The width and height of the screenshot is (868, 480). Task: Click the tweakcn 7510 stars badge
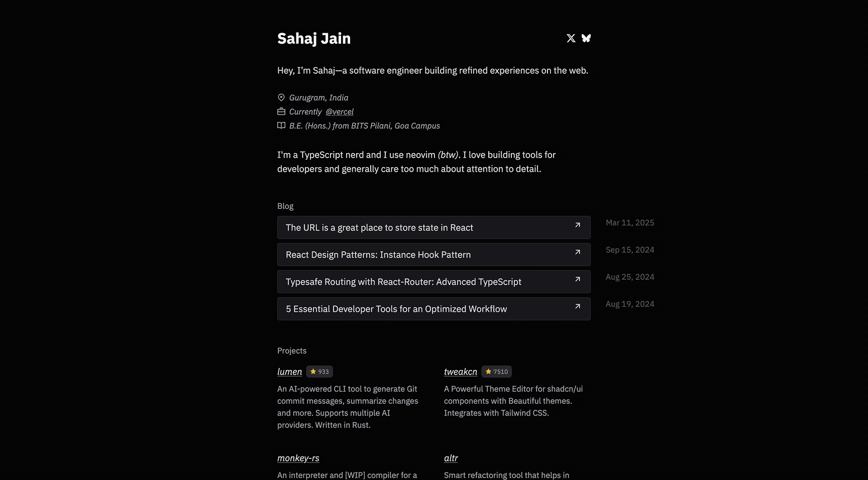pos(497,372)
